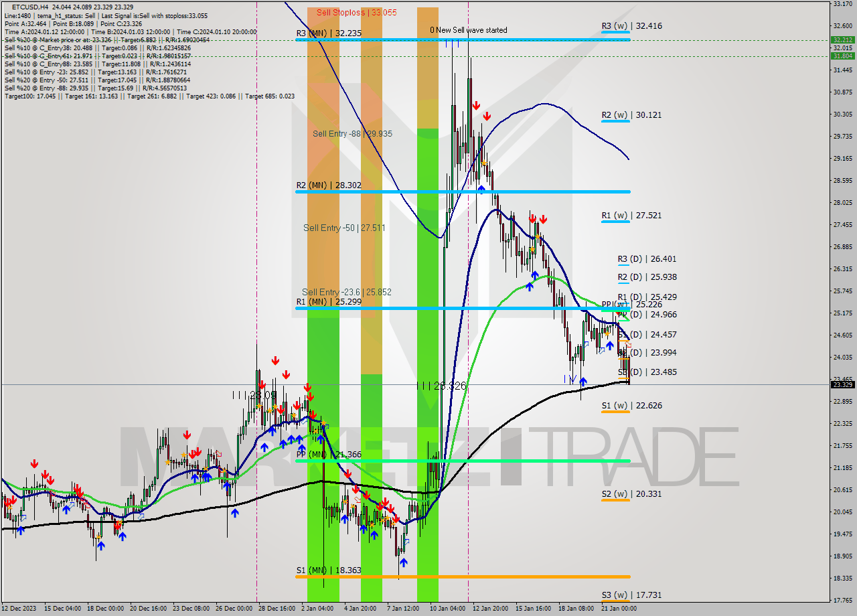Click the 'S1 (MN) | 18.363' support label
This screenshot has height=616, width=857.
coord(329,570)
